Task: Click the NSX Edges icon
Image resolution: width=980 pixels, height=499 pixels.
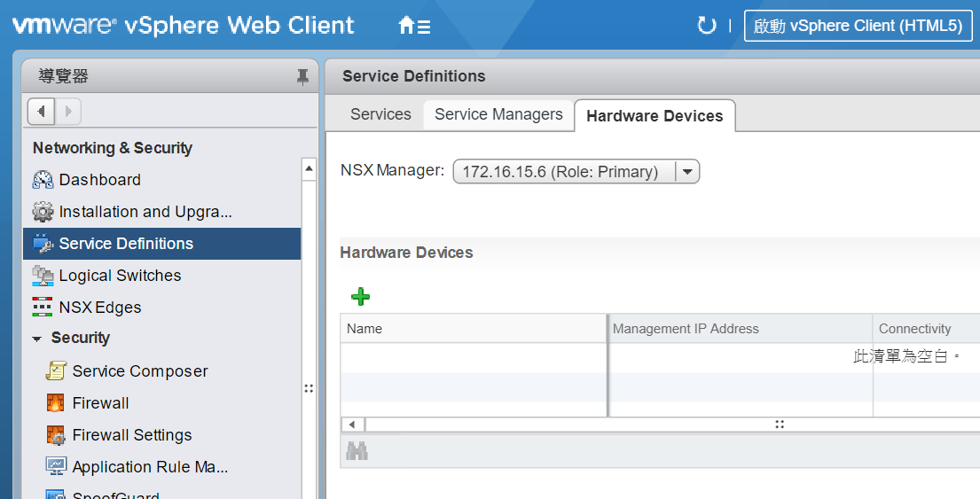Action: point(43,308)
